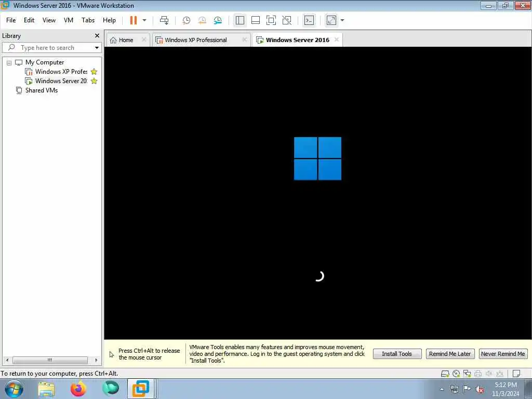Take a snapshot of this virtual machine

point(187,20)
